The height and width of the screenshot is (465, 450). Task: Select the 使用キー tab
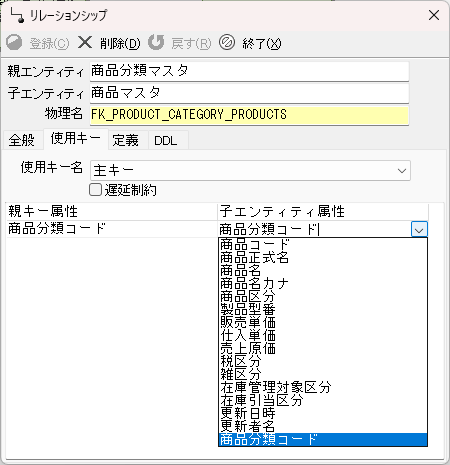tap(76, 138)
